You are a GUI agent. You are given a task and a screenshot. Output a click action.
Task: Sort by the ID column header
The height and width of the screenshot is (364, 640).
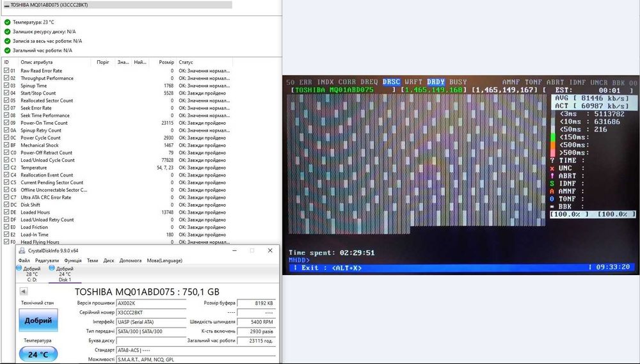(x=6, y=62)
